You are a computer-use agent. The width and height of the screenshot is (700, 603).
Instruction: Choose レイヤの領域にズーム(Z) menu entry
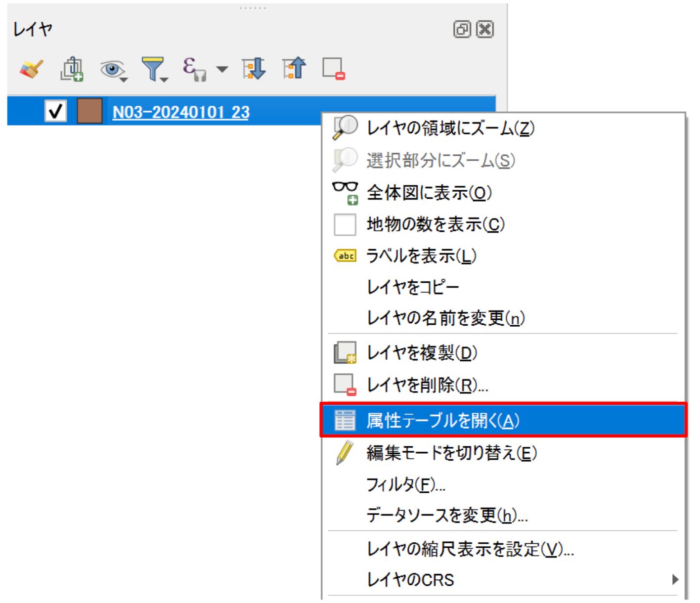click(503, 129)
